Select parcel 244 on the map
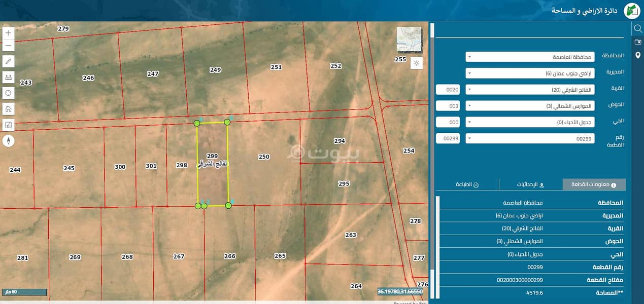The height and width of the screenshot is (304, 644). coord(15,170)
